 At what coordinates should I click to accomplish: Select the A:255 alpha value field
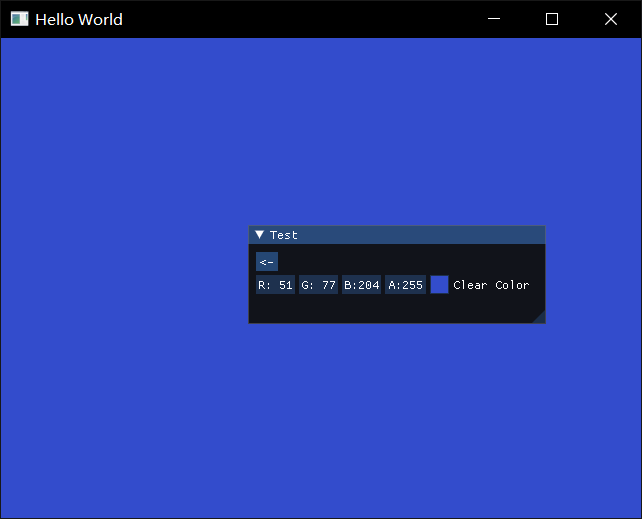coord(405,285)
